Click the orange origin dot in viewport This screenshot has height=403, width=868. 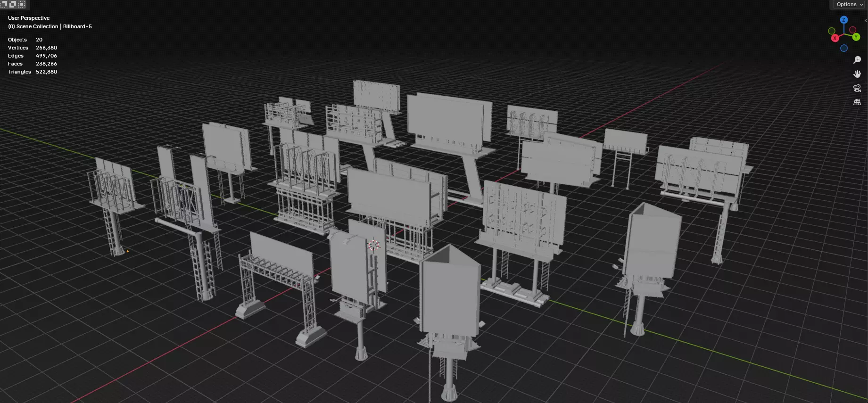point(127,251)
